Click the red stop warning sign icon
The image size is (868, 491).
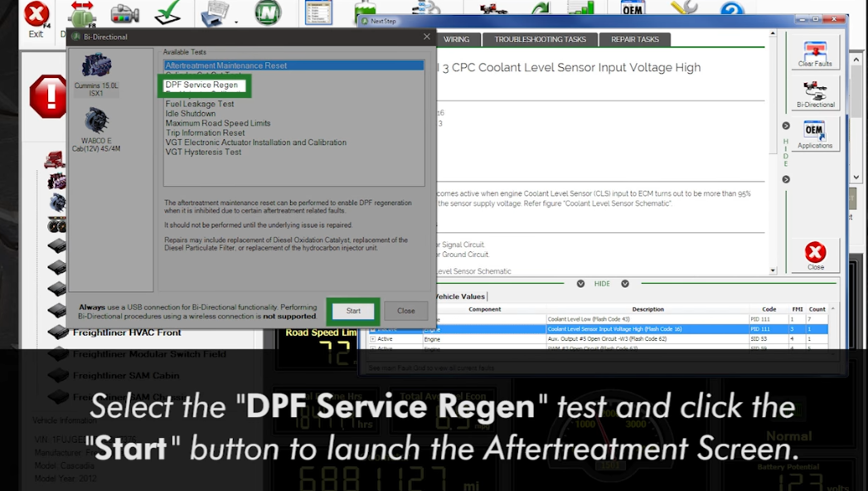(49, 96)
